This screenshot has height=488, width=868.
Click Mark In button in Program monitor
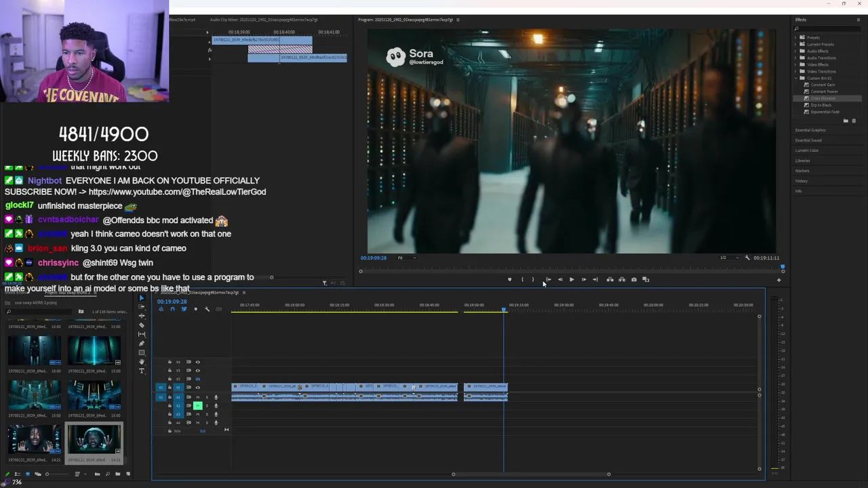tap(522, 279)
